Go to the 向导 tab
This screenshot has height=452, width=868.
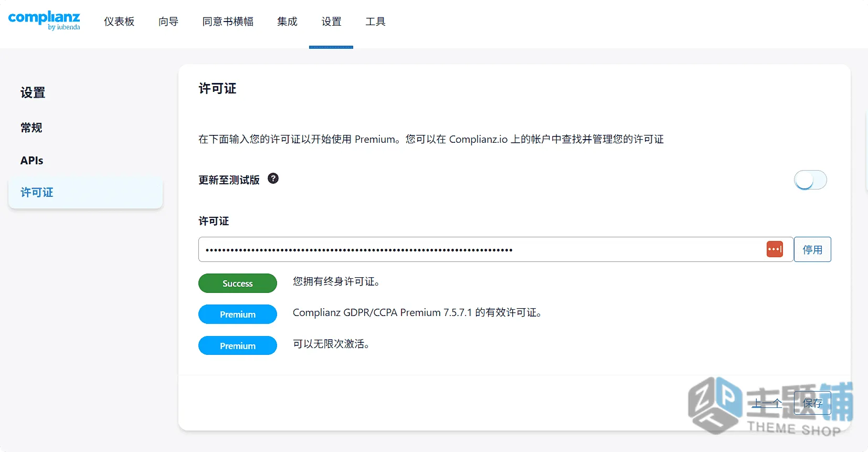click(168, 22)
